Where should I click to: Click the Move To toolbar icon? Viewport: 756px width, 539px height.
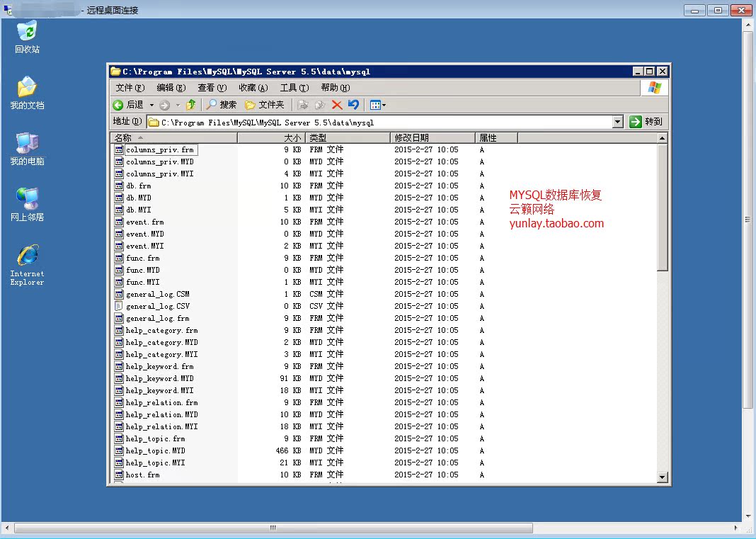pos(303,105)
